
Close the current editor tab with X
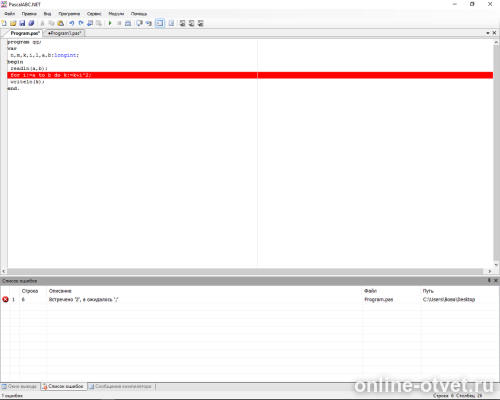coord(494,33)
